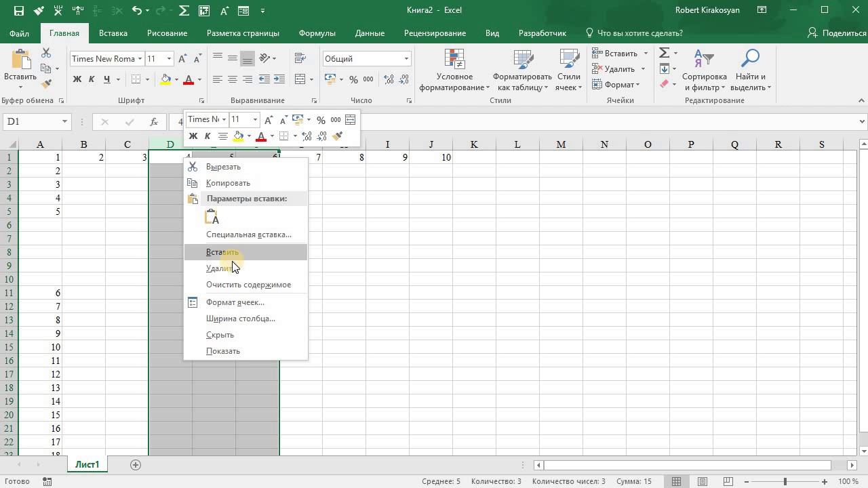This screenshot has height=488, width=868.
Task: Apply yellow fill color from the ribbon
Action: (165, 79)
